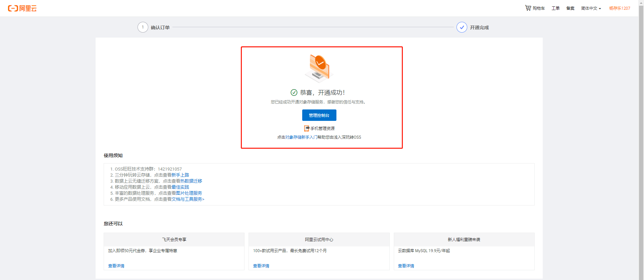Open the 最佳实践 link
The height and width of the screenshot is (280, 644).
180,187
